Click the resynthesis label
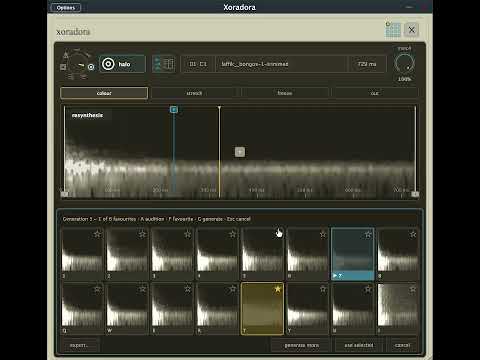This screenshot has width=480, height=360. [87, 115]
